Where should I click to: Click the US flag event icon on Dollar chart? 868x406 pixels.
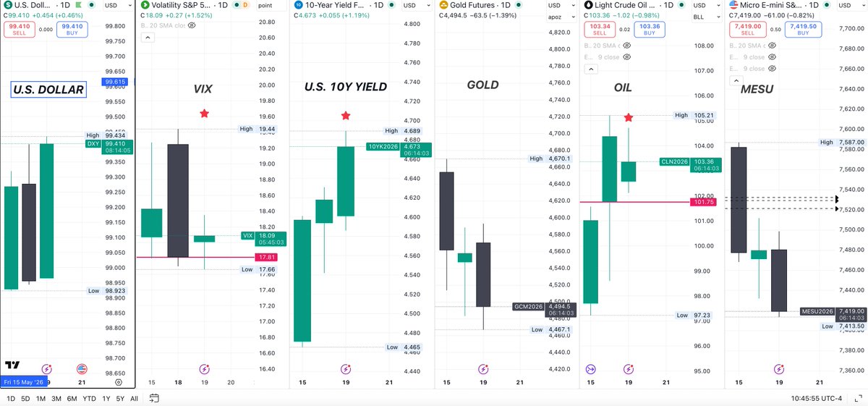click(80, 368)
